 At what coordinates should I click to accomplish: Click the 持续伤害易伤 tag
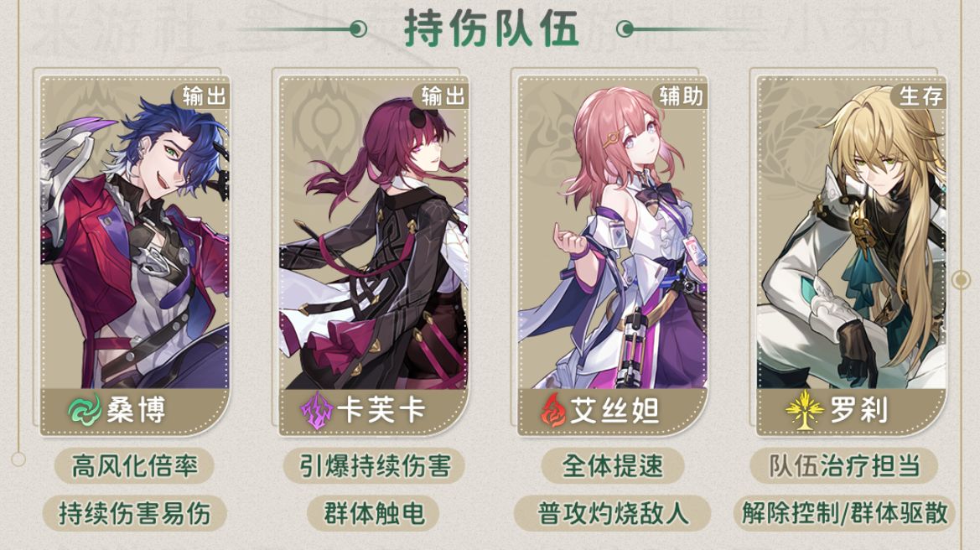(134, 514)
